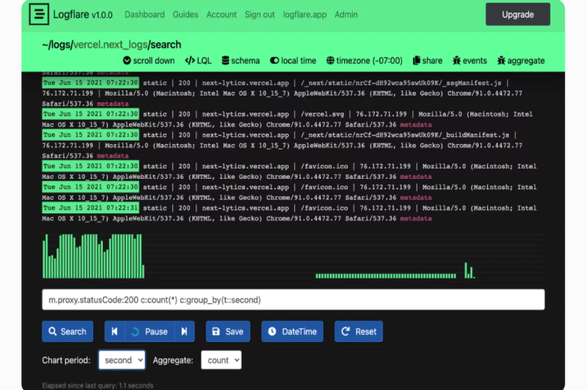Select timestamp Tue Jun 15 2021 07:22:31
Image resolution: width=588 pixels, height=390 pixels.
(90, 208)
